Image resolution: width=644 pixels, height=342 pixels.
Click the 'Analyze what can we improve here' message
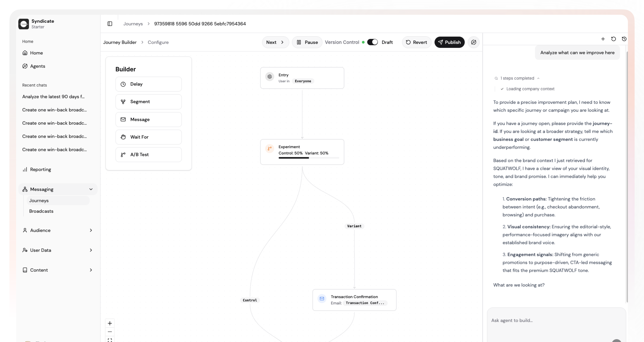(577, 53)
